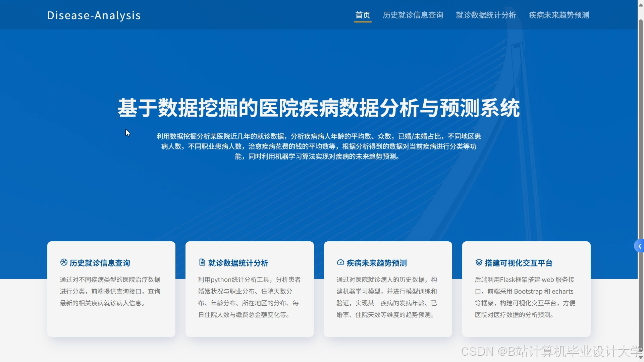Click the scrollbar down arrow
This screenshot has width=644, height=362.
(640, 357)
